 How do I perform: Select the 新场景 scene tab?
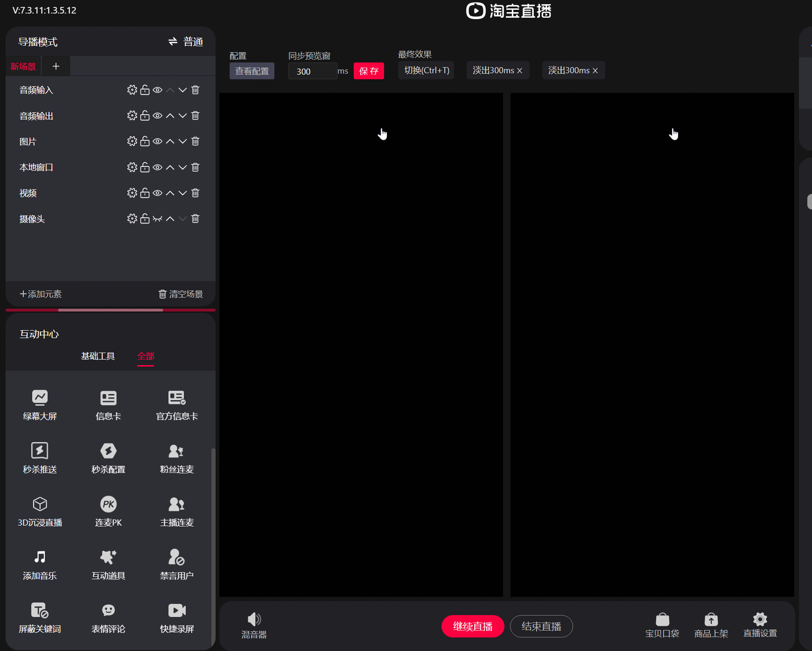coord(23,66)
